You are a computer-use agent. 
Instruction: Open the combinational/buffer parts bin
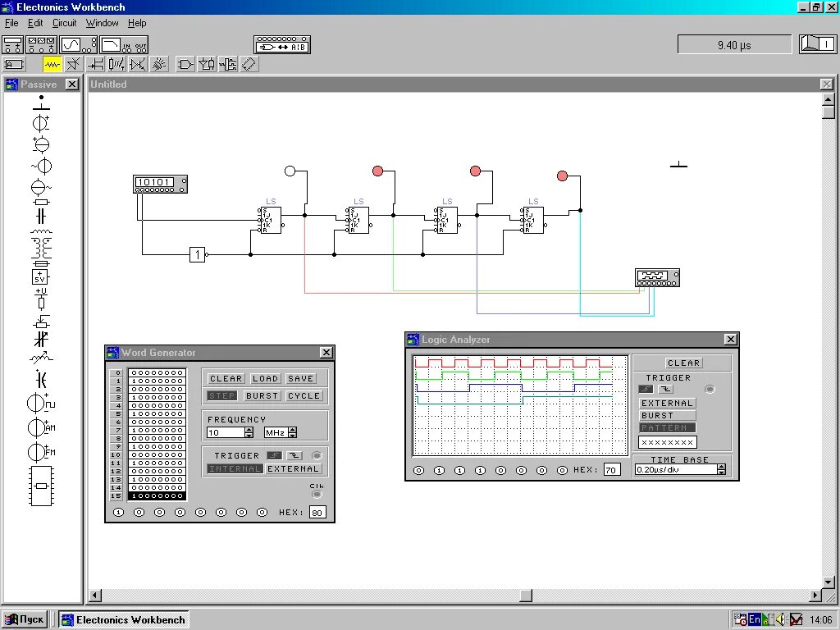click(207, 65)
